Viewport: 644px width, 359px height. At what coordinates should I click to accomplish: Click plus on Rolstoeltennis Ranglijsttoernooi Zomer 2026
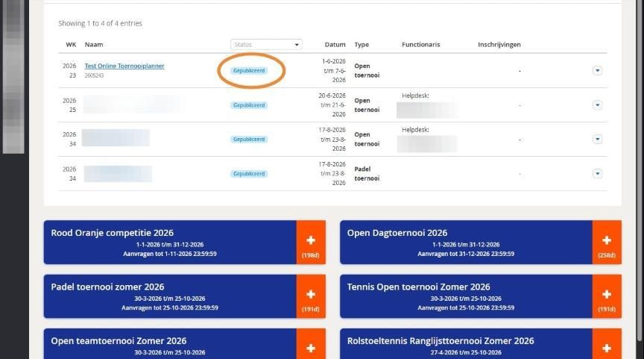pos(607,349)
